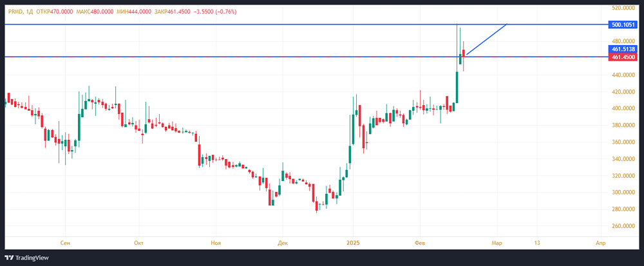The height and width of the screenshot is (266, 644).
Task: Click the Сен date axis label
Action: point(65,243)
